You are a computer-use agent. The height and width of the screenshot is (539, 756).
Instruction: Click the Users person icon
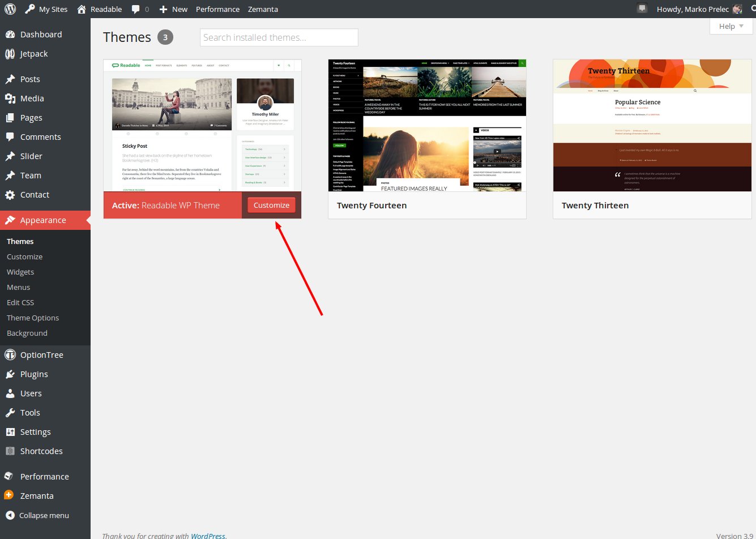click(10, 393)
